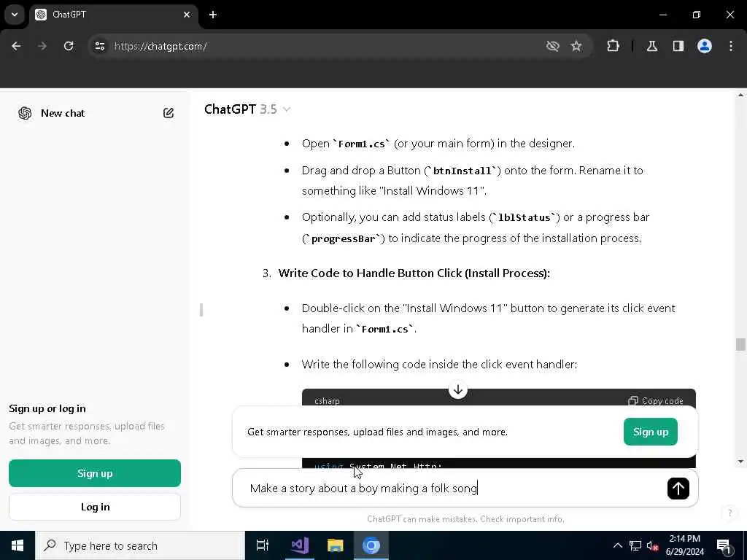The width and height of the screenshot is (747, 560).
Task: Copy code from the csharp block
Action: (656, 400)
